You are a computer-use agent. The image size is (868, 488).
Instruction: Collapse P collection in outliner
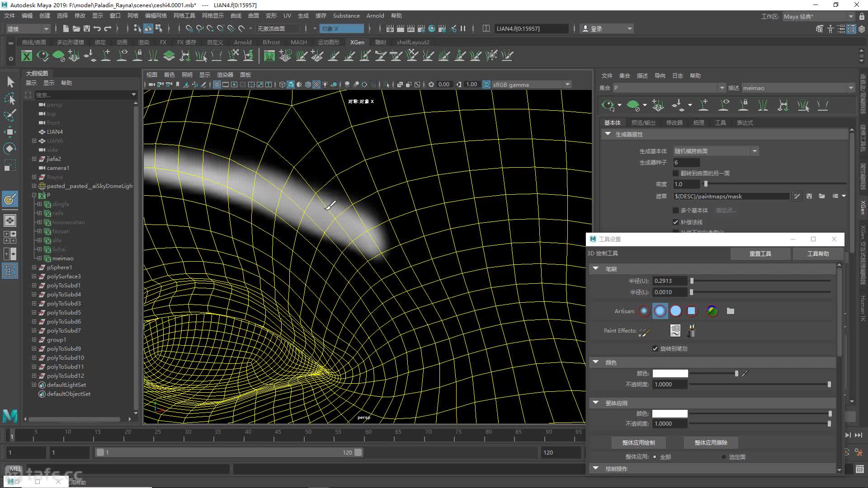34,195
